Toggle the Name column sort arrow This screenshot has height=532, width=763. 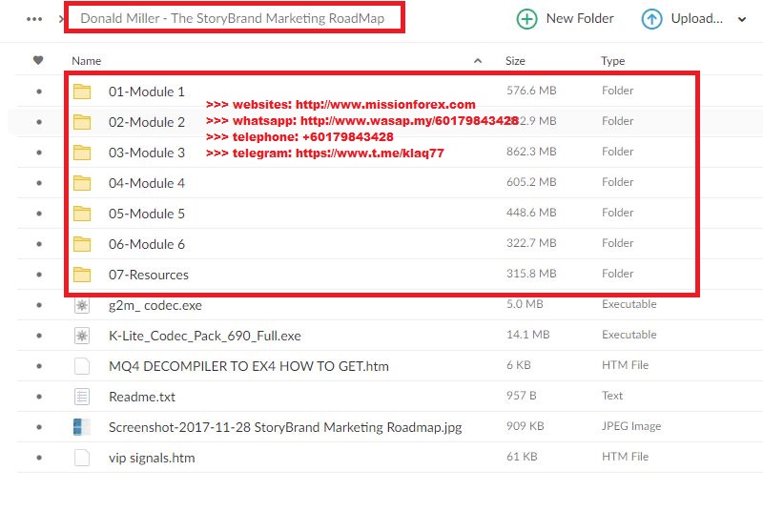coord(478,61)
